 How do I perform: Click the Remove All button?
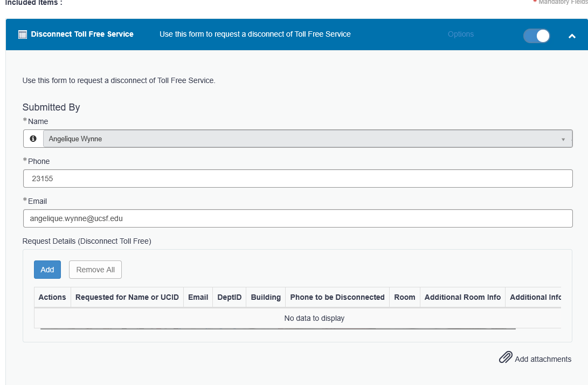pyautogui.click(x=95, y=270)
